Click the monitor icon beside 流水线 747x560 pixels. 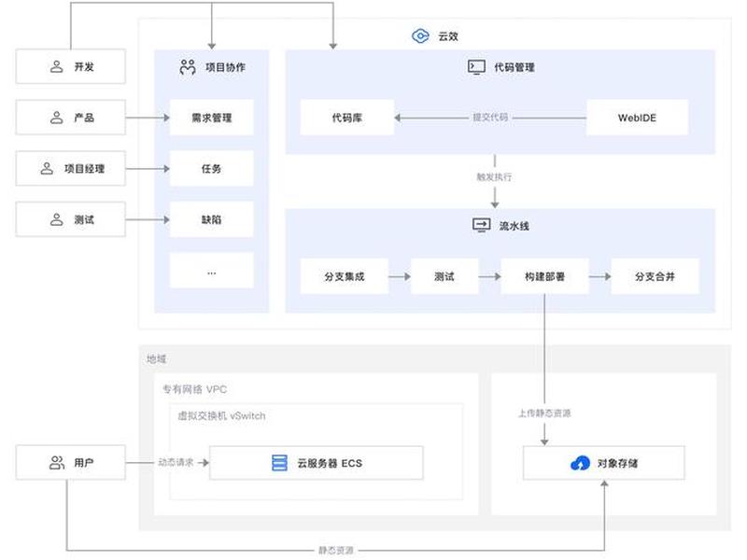(481, 225)
